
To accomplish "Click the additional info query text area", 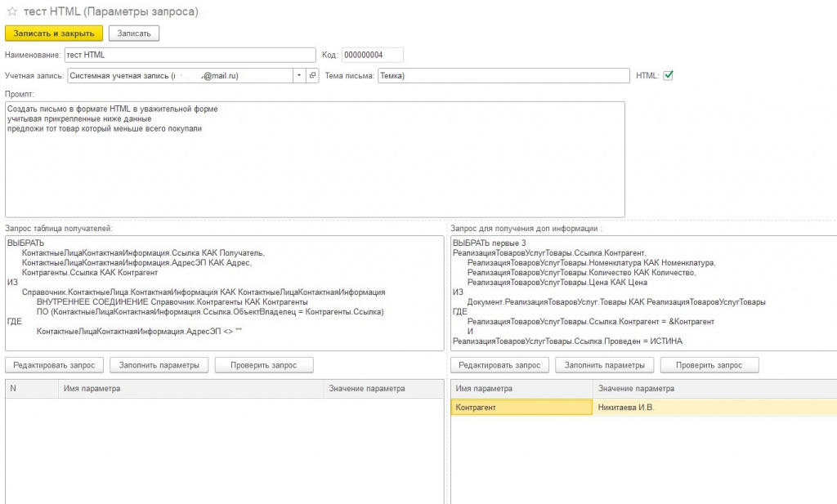I will [x=644, y=293].
